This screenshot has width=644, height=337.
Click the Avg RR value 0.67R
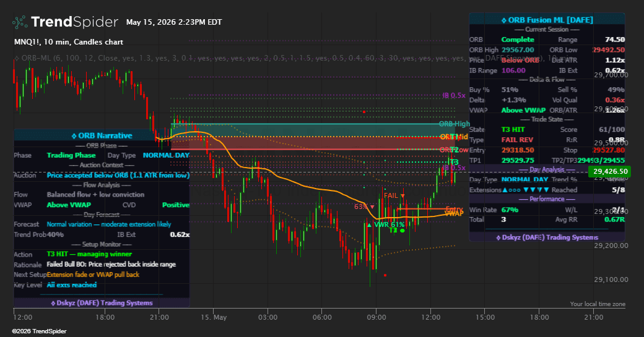coord(614,220)
